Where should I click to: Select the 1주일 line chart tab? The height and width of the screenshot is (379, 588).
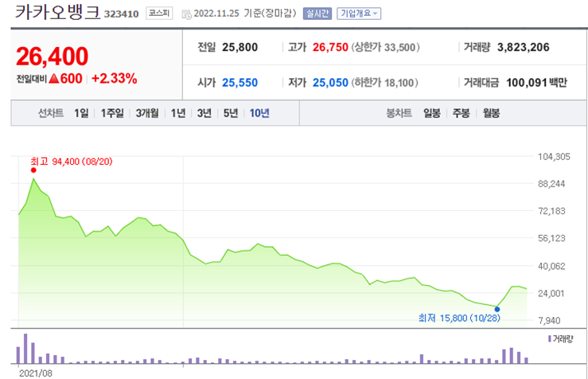112,113
